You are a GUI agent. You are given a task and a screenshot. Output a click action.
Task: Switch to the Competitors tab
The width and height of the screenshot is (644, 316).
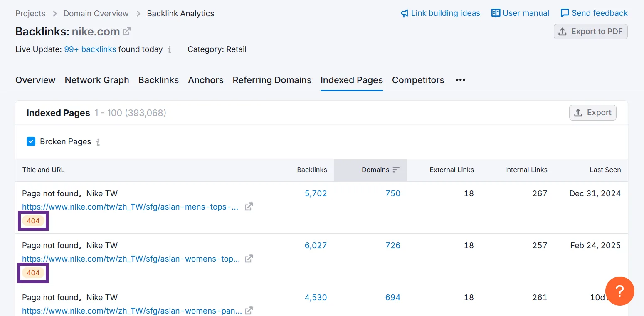(418, 80)
